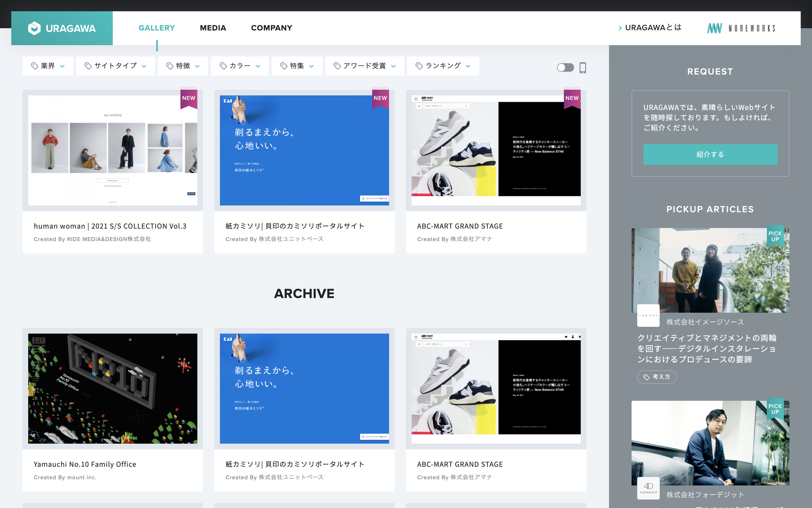812x508 pixels.
Task: Click the ARCHIVE section heading
Action: (x=304, y=293)
